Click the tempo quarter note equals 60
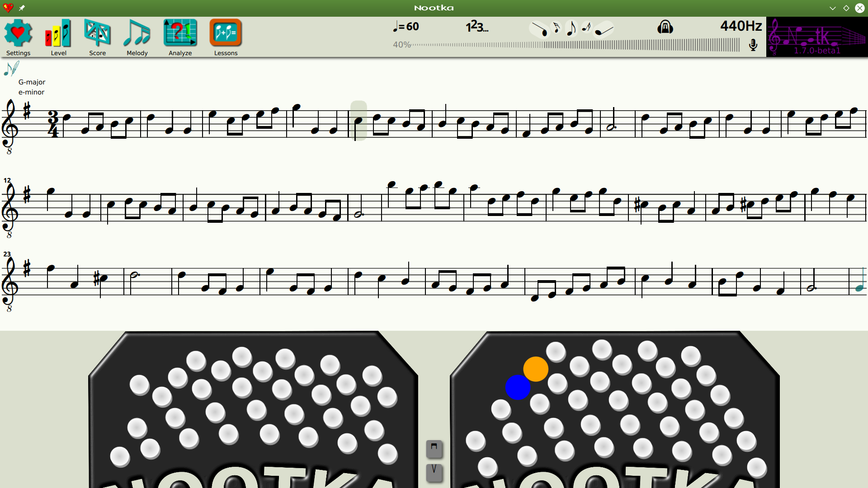The height and width of the screenshot is (488, 868). click(x=406, y=27)
